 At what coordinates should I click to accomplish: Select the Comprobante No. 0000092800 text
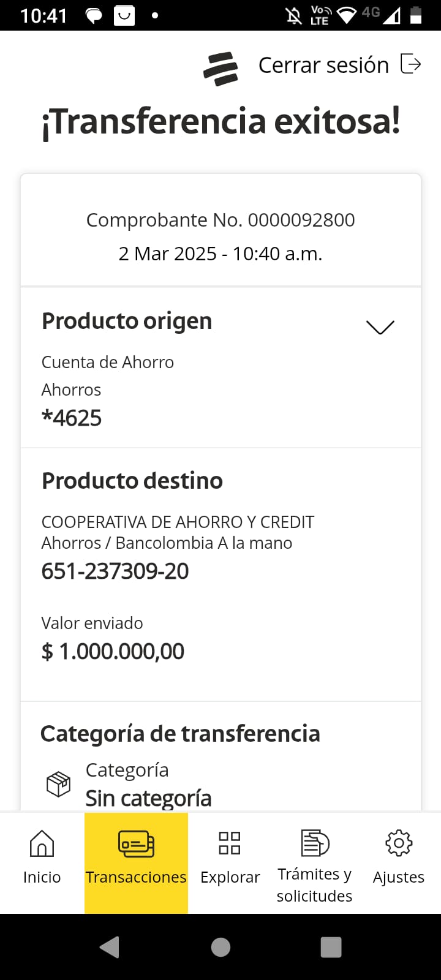pos(221,220)
